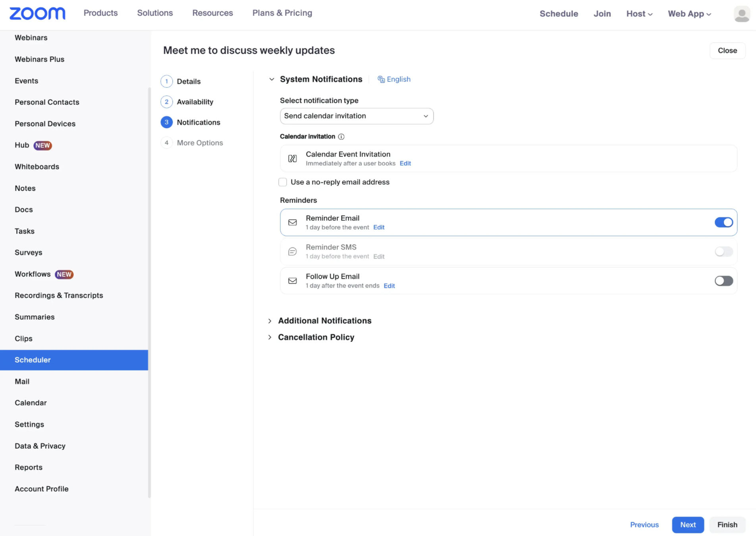Enable the Reminder SMS toggle
The width and height of the screenshot is (756, 536).
click(x=723, y=251)
